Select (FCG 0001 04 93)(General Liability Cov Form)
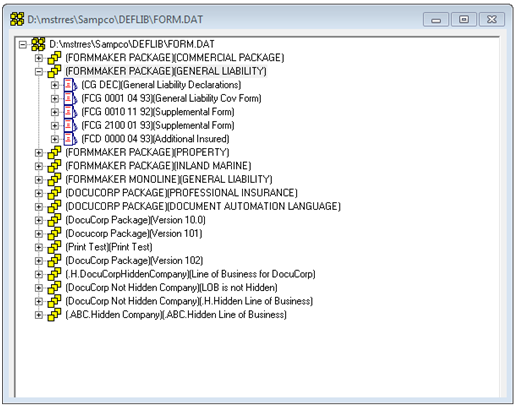Viewport: 518px width, 407px height. point(171,98)
